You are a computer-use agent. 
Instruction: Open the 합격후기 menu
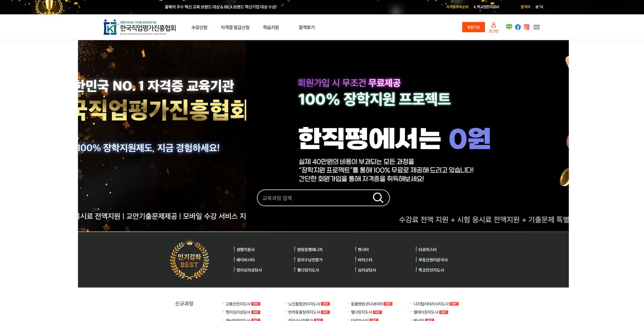coord(307,27)
